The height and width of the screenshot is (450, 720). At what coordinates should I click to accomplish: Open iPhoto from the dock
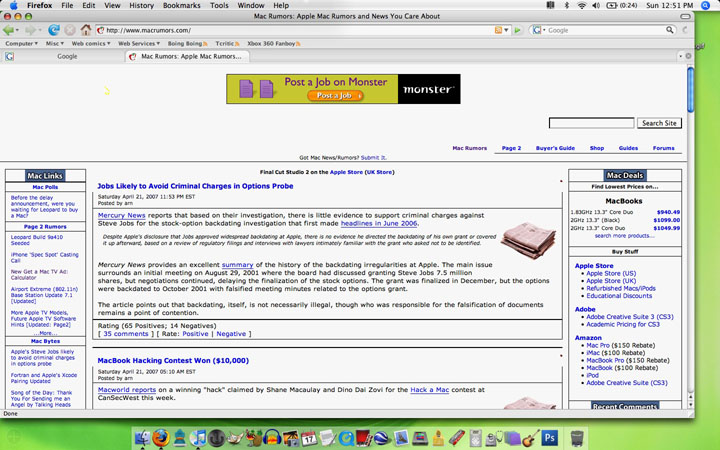click(291, 438)
